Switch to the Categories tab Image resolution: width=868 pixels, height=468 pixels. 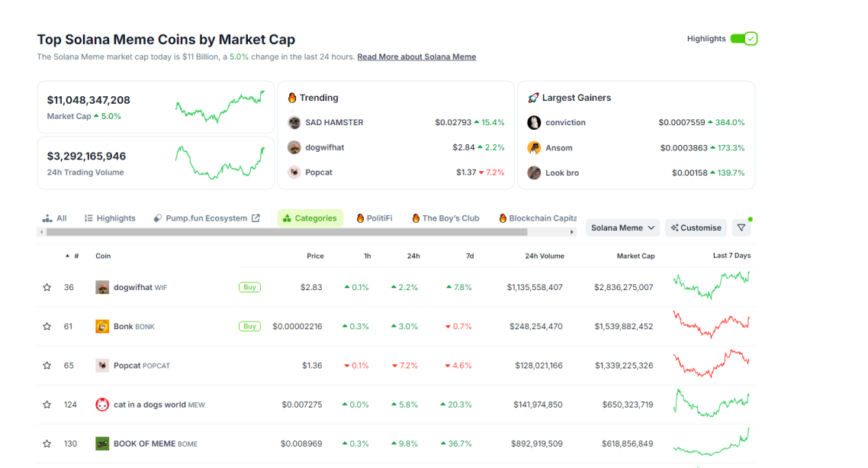(310, 218)
